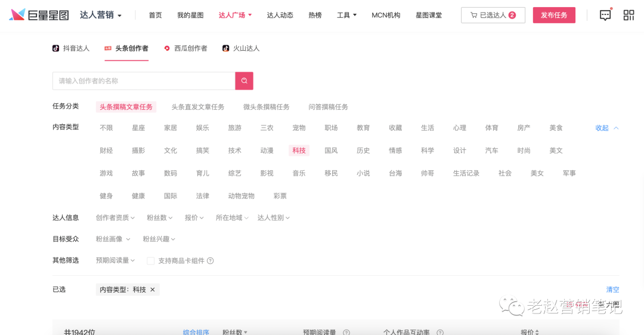Click 清空 to clear filters
644x335 pixels.
[612, 290]
